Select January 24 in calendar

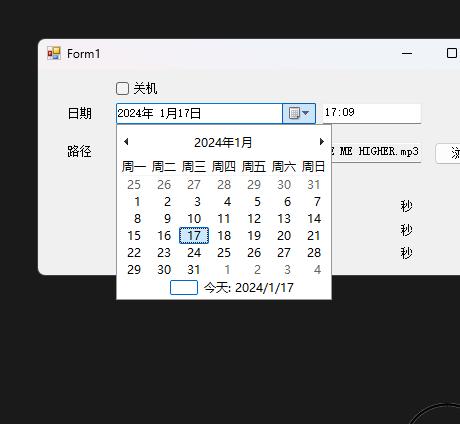194,253
